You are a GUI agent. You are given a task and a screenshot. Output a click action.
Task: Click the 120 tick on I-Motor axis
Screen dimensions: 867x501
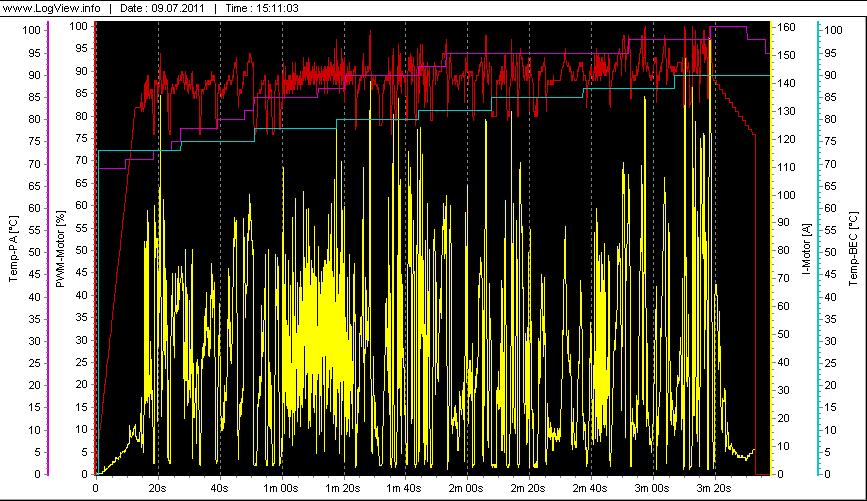(786, 139)
